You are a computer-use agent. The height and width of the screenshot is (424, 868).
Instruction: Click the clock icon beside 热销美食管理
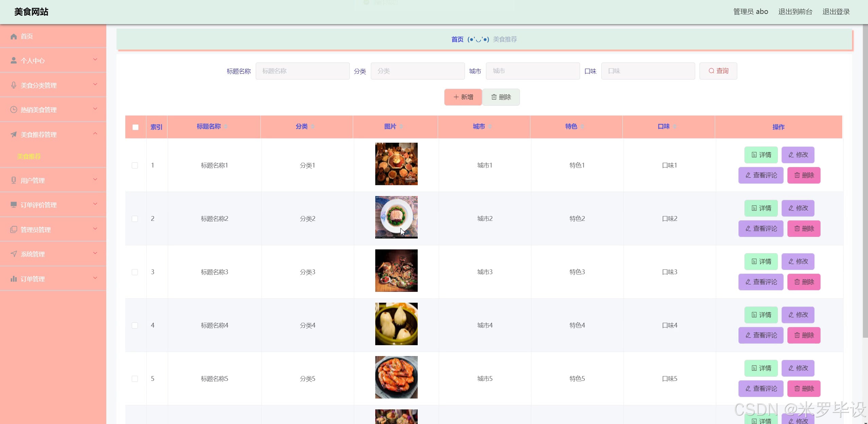pos(14,110)
